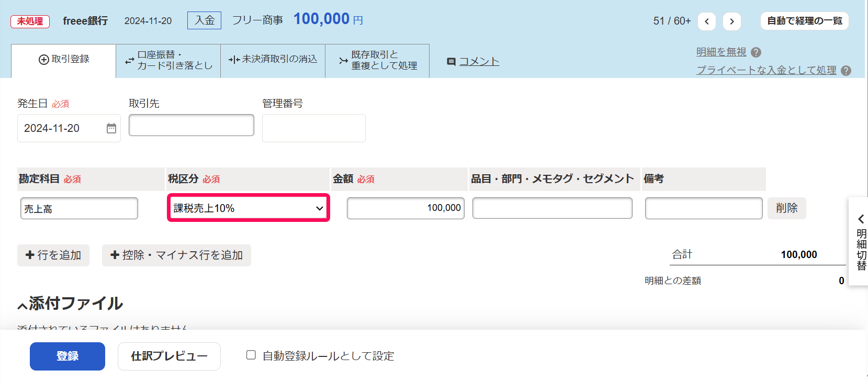Open 既存取引と重複として処理 tab

pyautogui.click(x=377, y=61)
